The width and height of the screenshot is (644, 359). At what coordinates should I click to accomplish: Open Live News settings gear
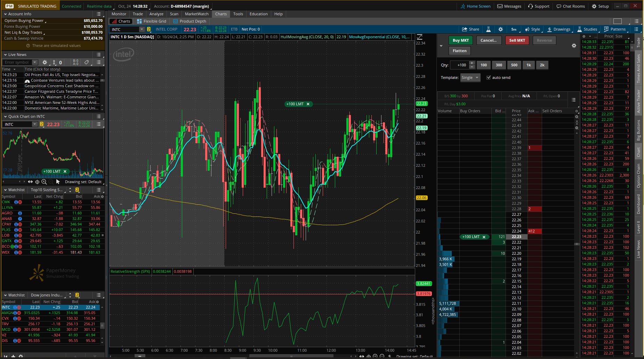45,62
